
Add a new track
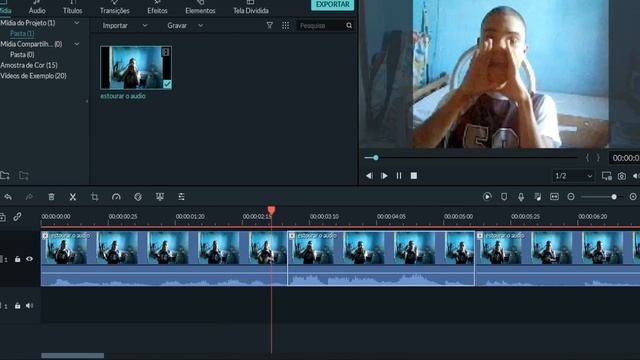point(2,217)
